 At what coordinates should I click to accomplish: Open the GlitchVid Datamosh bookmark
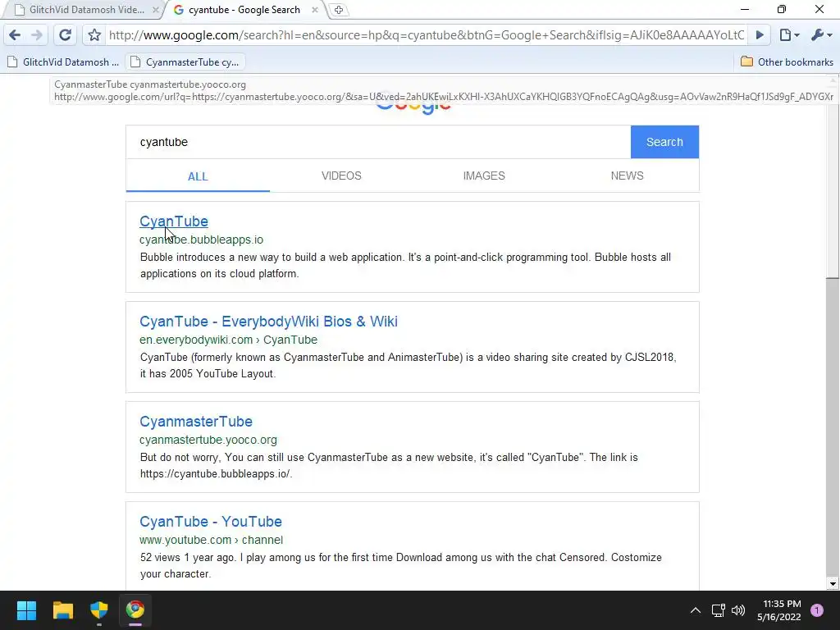(x=63, y=62)
